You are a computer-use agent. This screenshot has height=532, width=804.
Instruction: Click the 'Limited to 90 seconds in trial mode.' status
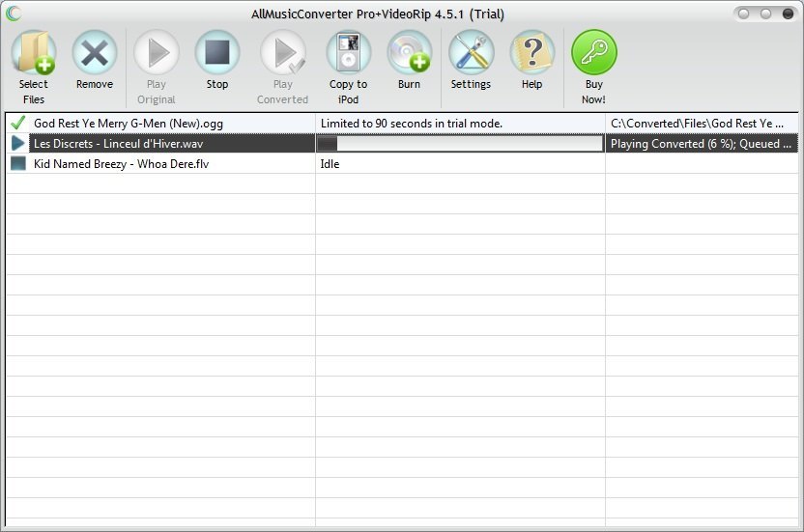point(412,124)
